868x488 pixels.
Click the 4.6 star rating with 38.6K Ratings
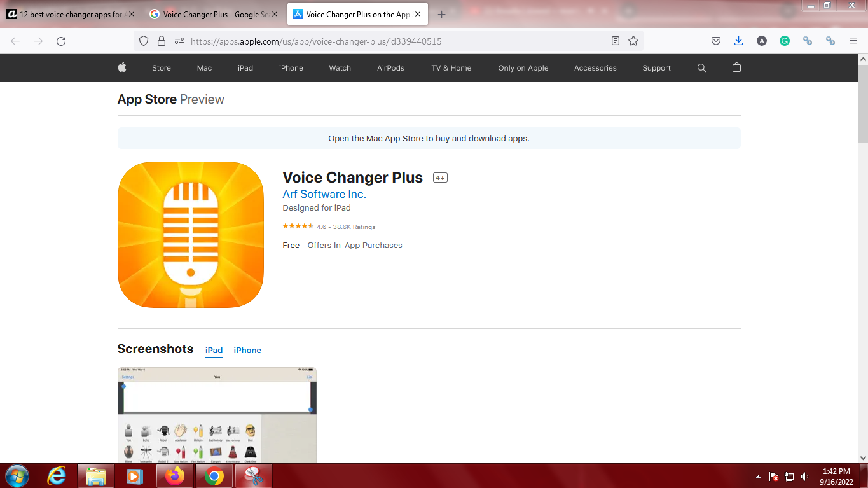[329, 227]
